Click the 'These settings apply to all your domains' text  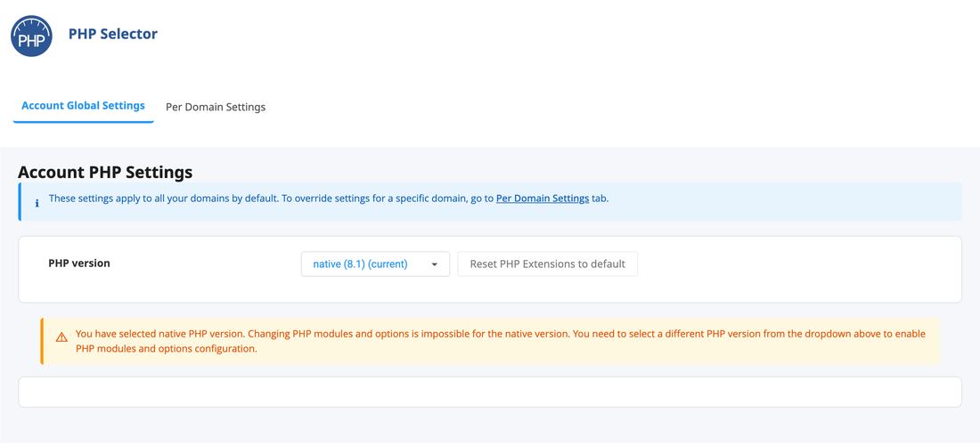pos(329,199)
